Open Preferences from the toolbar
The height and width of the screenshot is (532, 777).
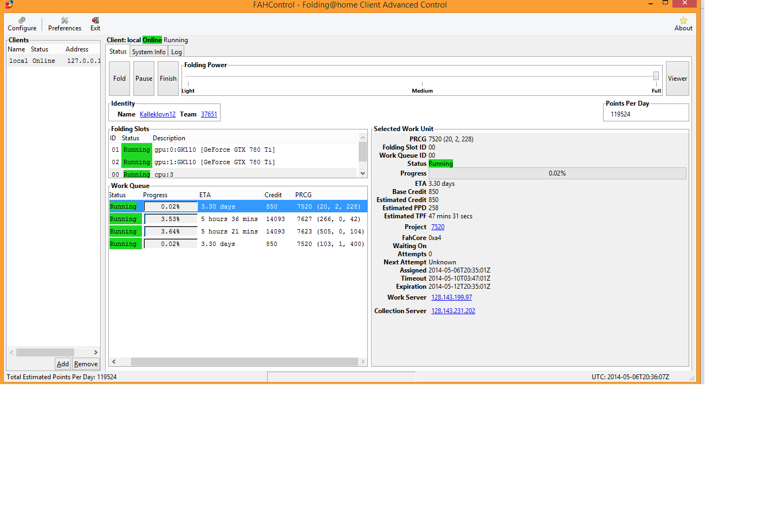coord(64,24)
